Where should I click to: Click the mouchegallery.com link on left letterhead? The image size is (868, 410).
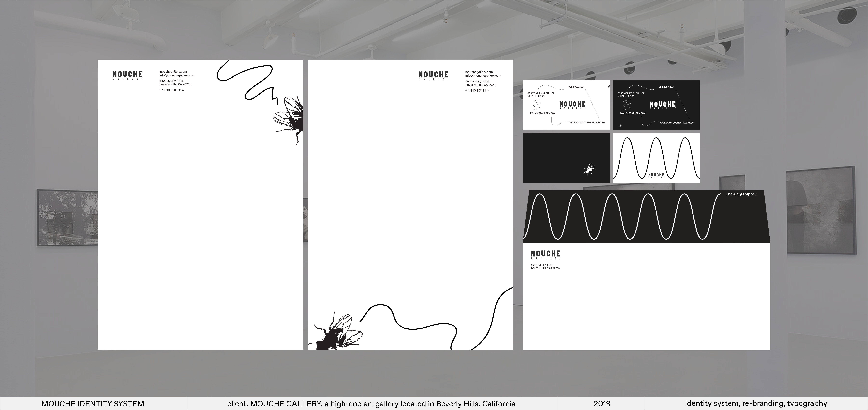(173, 71)
